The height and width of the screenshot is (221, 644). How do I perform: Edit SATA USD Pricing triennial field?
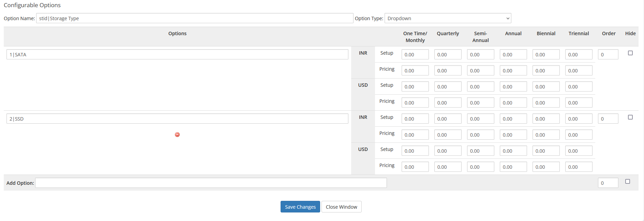[579, 102]
